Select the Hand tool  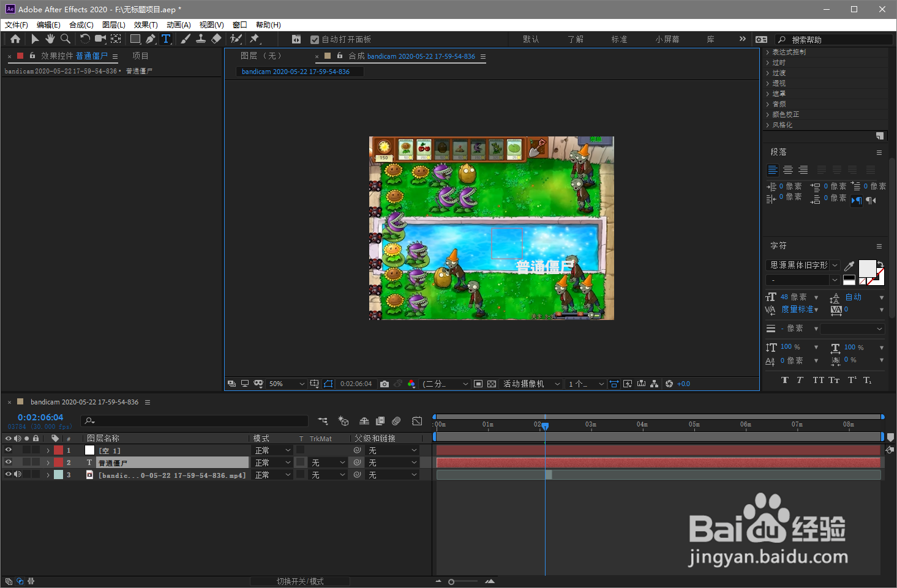[x=50, y=39]
